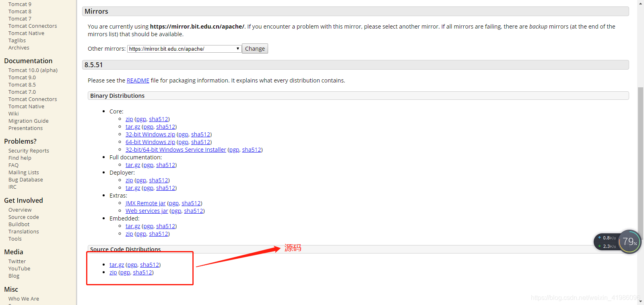644x305 pixels.
Task: Download the Deployer tar.gz
Action: 133,188
